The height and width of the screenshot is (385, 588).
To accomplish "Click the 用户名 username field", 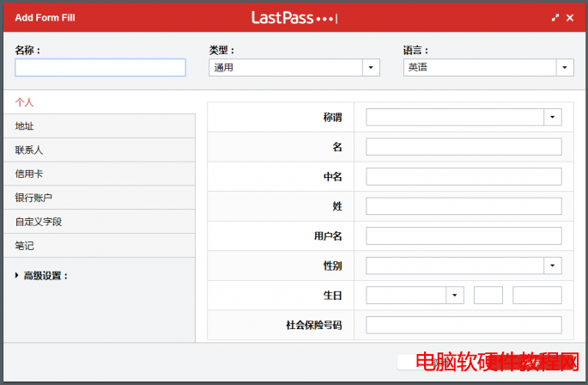I will click(464, 235).
